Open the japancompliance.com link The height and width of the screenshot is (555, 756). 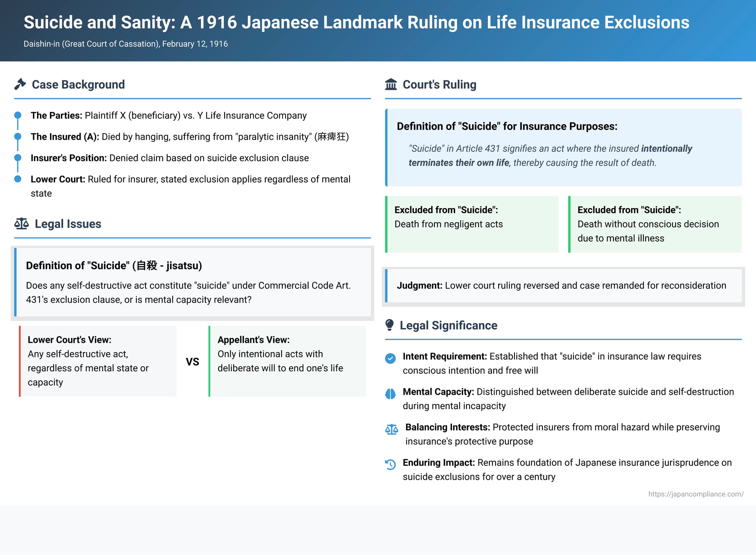tap(696, 494)
